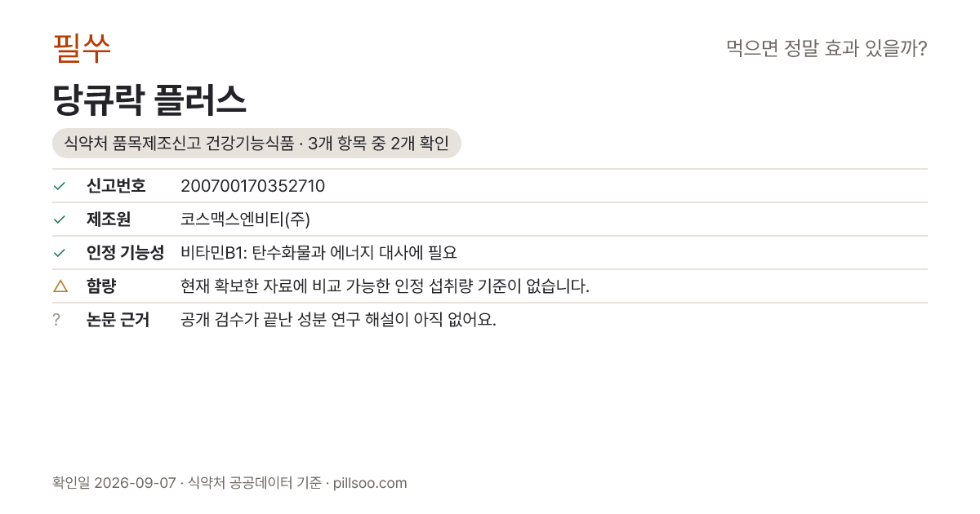Click the pillsoo.com footer text

pyautogui.click(x=370, y=483)
